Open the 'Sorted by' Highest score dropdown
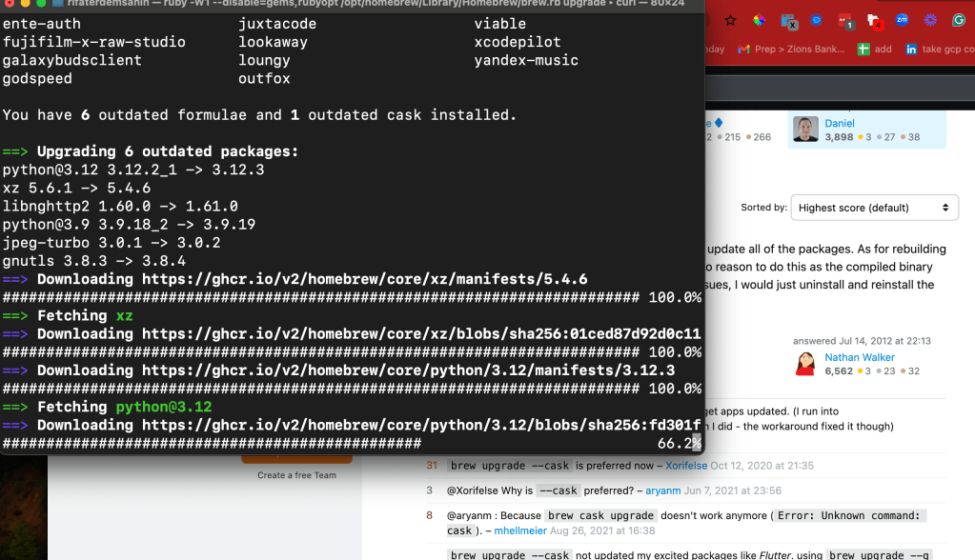This screenshot has width=975, height=560. [874, 208]
